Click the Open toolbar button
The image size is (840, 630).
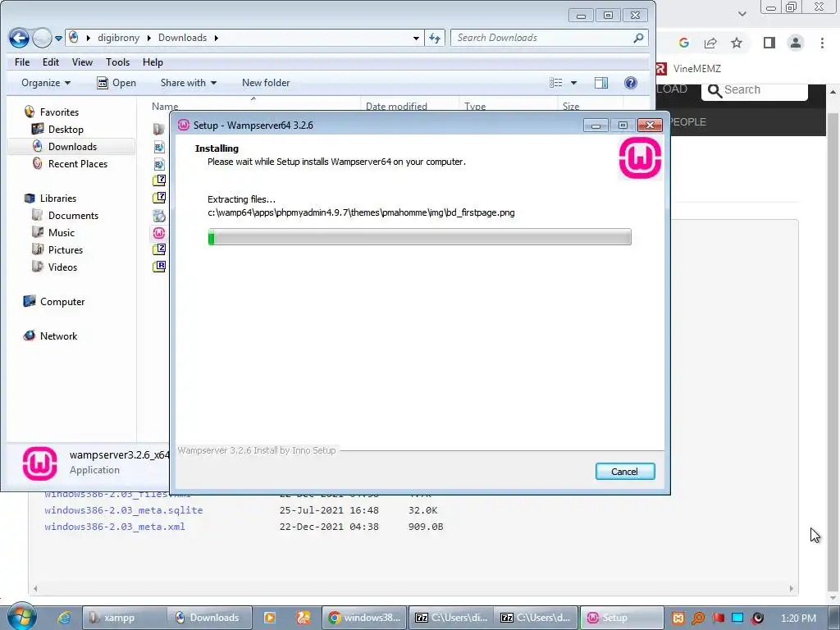click(116, 83)
